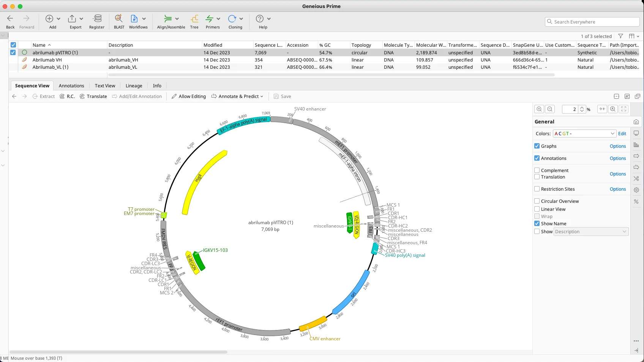
Task: Check the Translation display option
Action: (537, 177)
